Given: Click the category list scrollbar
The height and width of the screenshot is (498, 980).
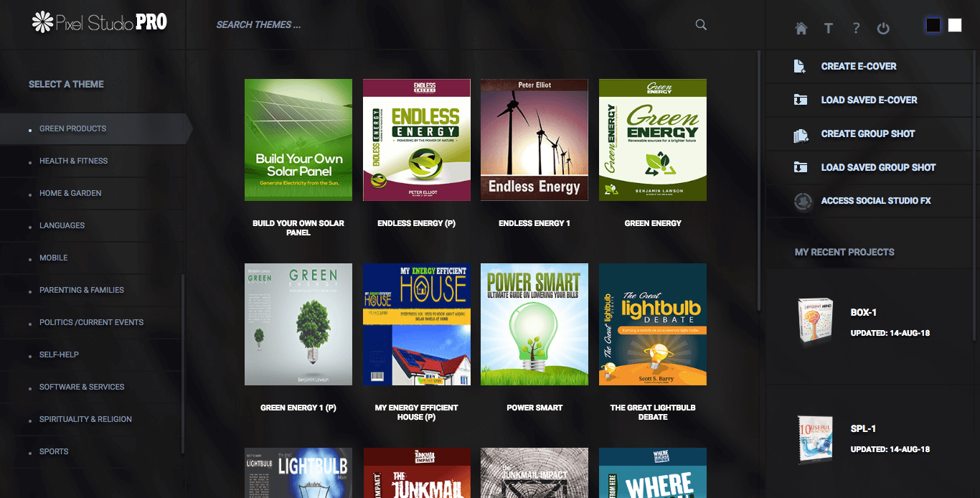Looking at the screenshot, I should 184,363.
